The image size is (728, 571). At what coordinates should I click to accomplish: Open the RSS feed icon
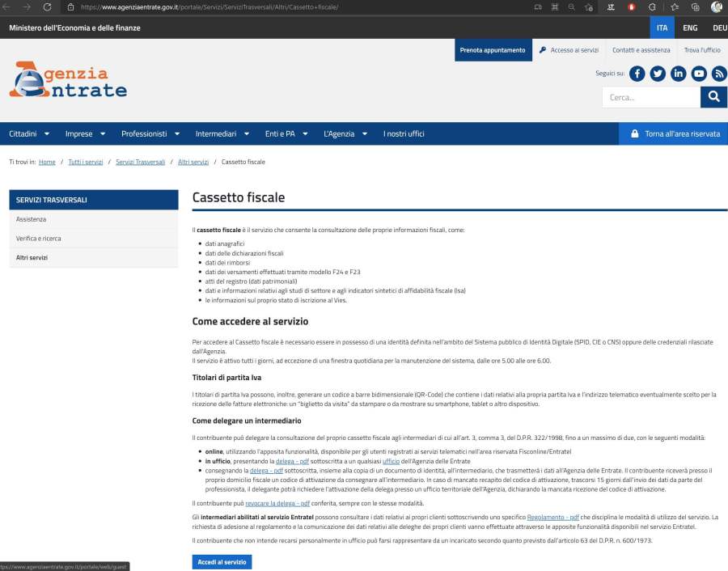click(719, 74)
